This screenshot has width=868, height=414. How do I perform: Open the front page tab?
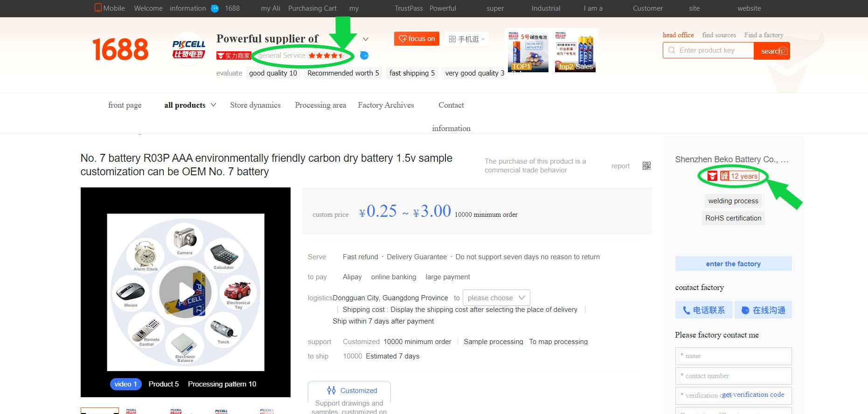(125, 105)
